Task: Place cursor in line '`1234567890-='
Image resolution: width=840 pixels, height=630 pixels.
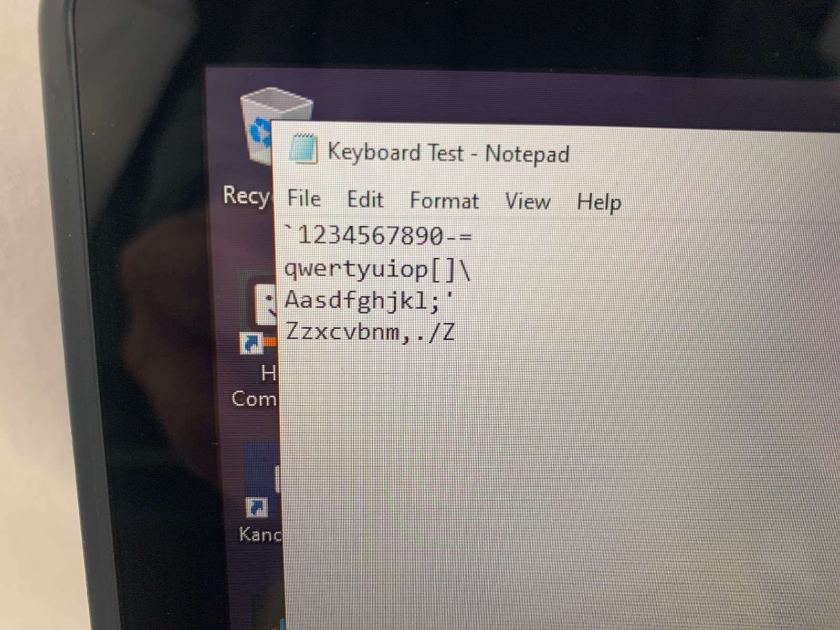Action: point(378,236)
